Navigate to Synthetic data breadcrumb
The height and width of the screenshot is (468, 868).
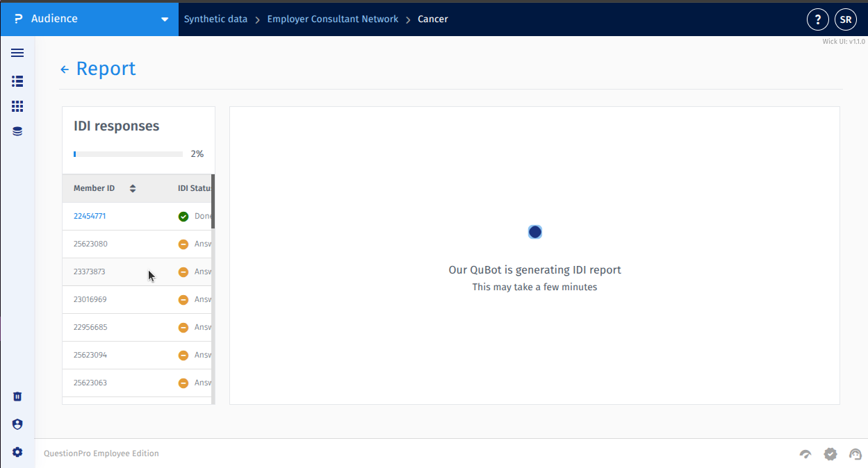(x=214, y=19)
